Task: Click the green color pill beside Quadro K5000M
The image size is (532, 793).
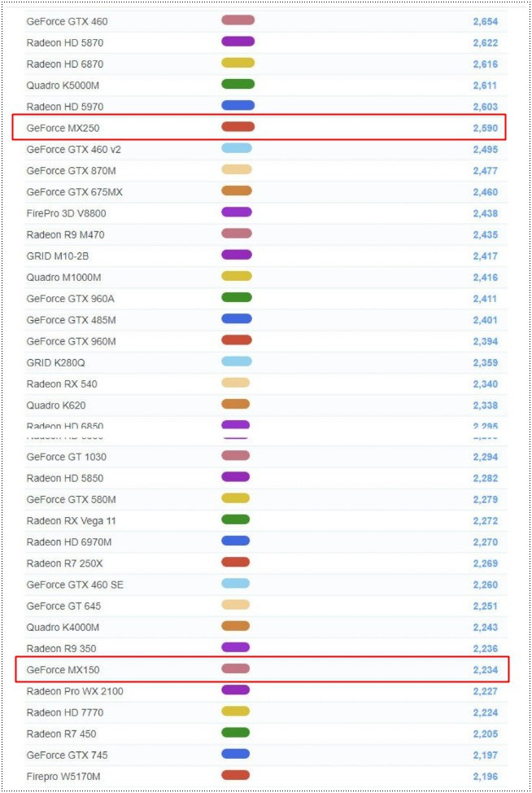Action: [238, 84]
